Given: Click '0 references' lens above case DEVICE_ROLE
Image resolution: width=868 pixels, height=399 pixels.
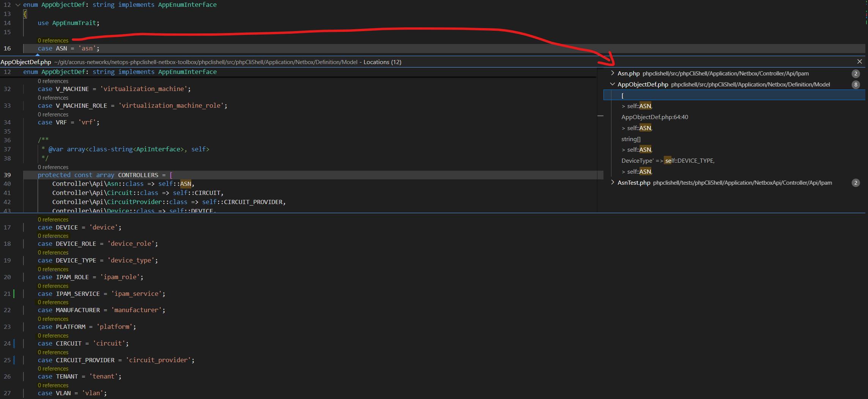Looking at the screenshot, I should coord(53,236).
